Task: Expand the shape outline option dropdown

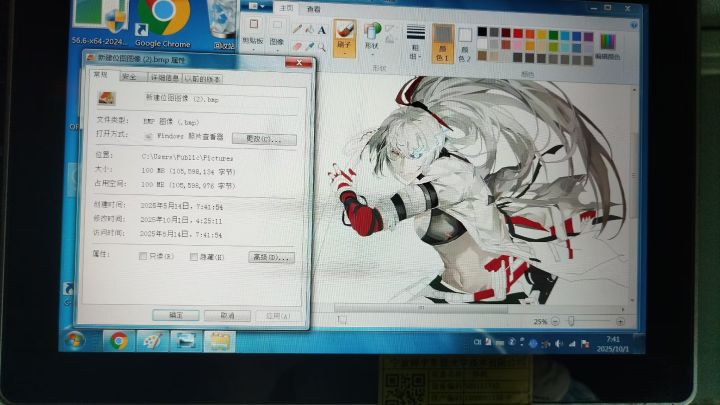Action: 391,30
